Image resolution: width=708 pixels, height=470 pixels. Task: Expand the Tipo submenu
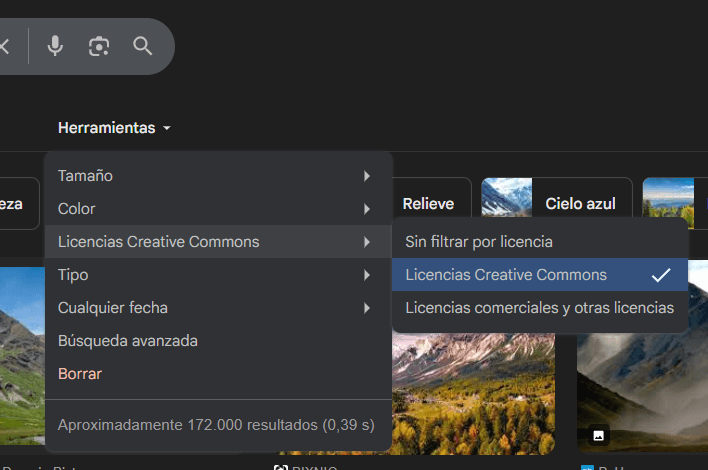[218, 275]
